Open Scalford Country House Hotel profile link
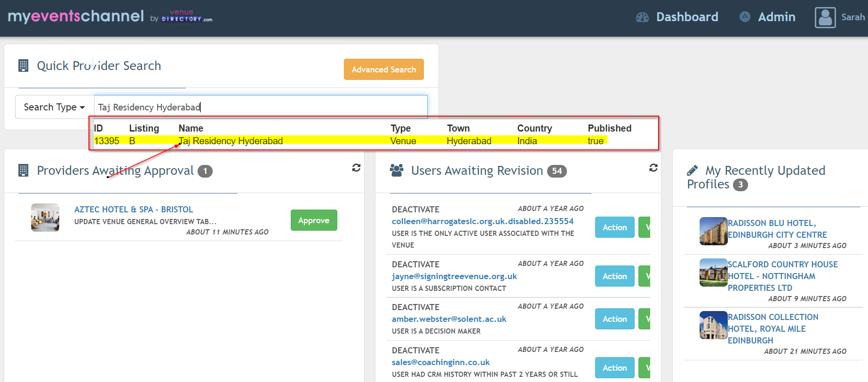 (x=783, y=276)
